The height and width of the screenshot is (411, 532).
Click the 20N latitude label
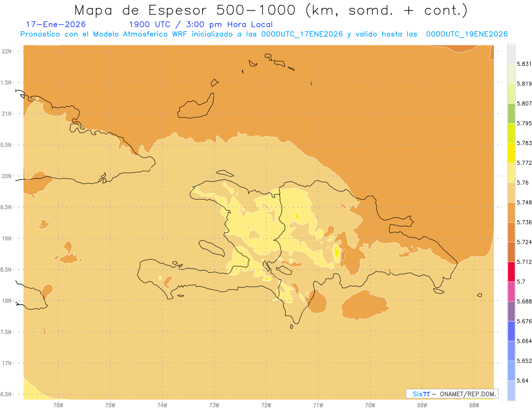pyautogui.click(x=7, y=176)
